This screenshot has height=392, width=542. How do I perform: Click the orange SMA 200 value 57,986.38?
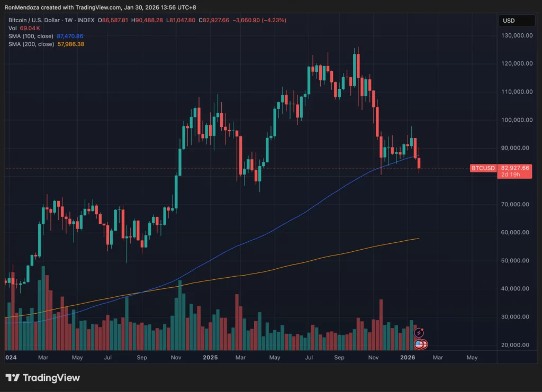pos(70,44)
